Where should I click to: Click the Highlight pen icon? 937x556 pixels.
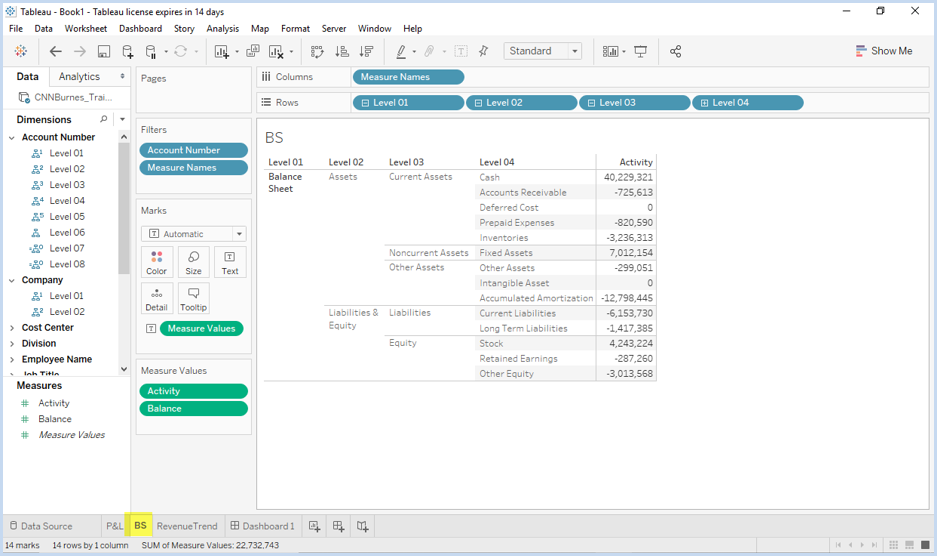401,51
